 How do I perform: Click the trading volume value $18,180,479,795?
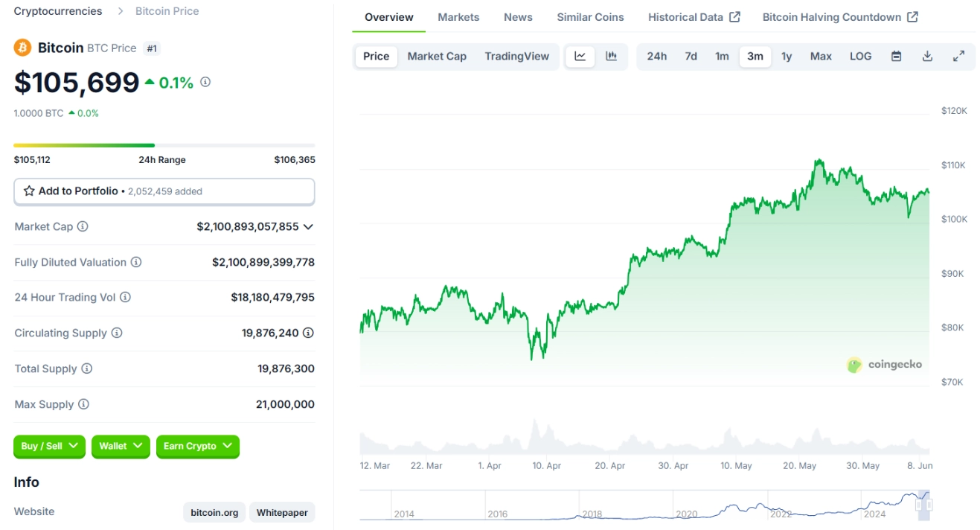click(x=273, y=297)
